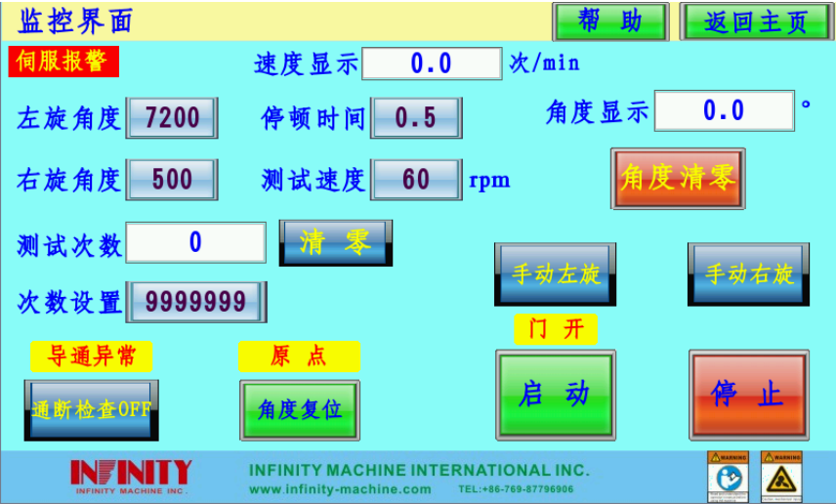Click the 测试次数 counter field
This screenshot has width=836, height=504.
click(x=195, y=243)
